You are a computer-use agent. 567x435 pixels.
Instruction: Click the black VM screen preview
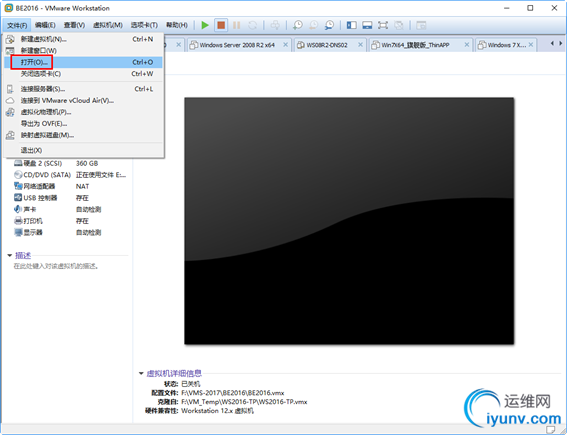pyautogui.click(x=349, y=221)
